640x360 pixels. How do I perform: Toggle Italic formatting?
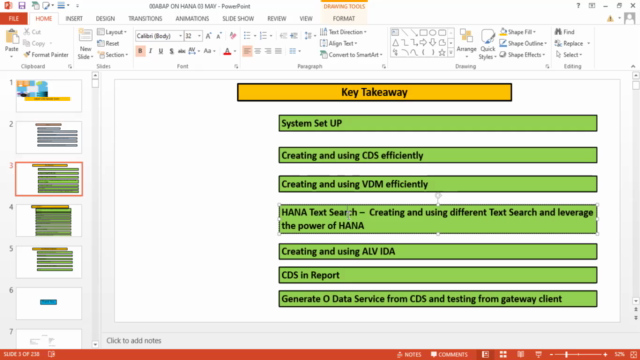click(x=151, y=51)
